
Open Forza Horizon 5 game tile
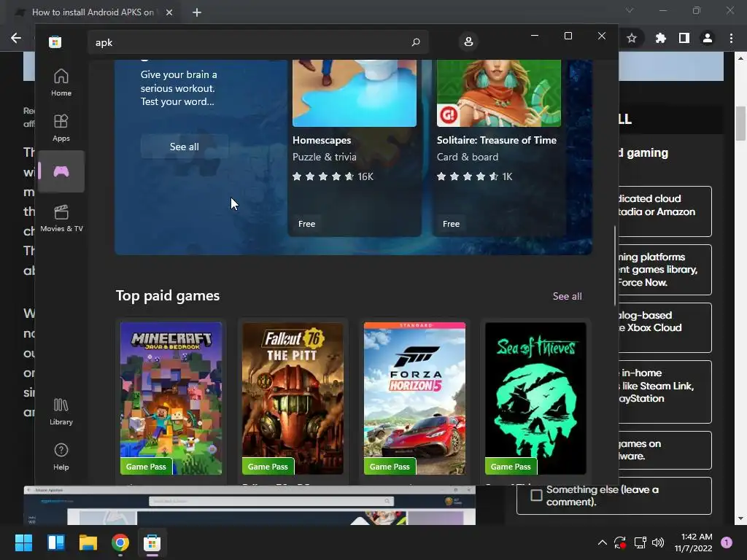click(414, 399)
